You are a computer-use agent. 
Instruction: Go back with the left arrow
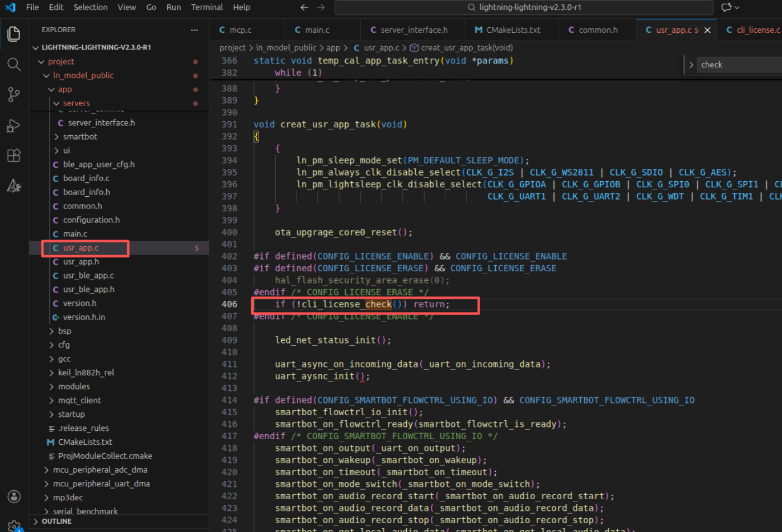pyautogui.click(x=304, y=7)
